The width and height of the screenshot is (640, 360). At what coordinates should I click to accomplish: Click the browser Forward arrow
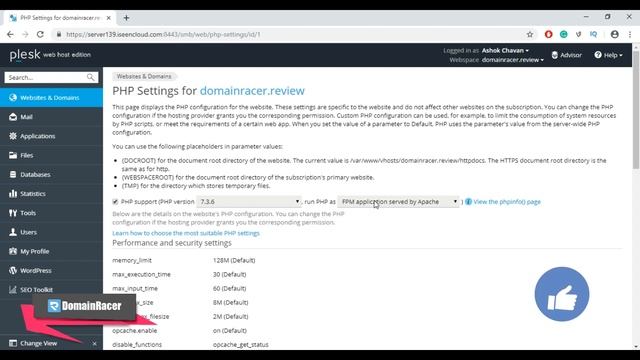(25, 34)
